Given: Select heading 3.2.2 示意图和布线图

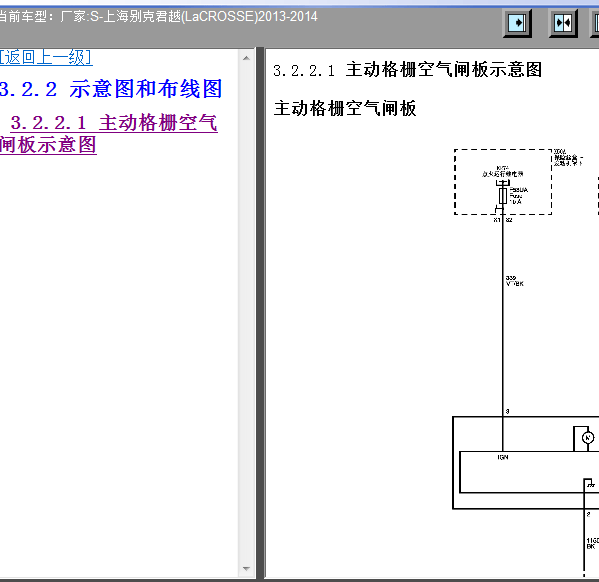Looking at the screenshot, I should [111, 89].
